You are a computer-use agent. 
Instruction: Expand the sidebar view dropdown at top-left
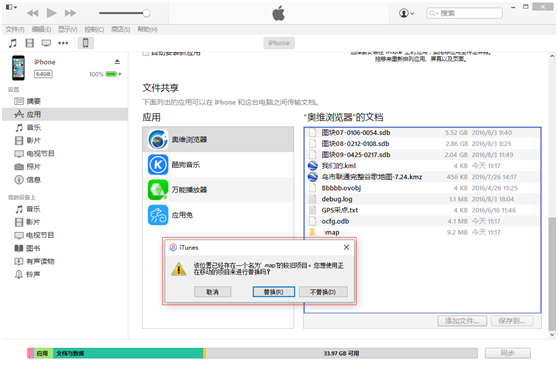coord(11,7)
